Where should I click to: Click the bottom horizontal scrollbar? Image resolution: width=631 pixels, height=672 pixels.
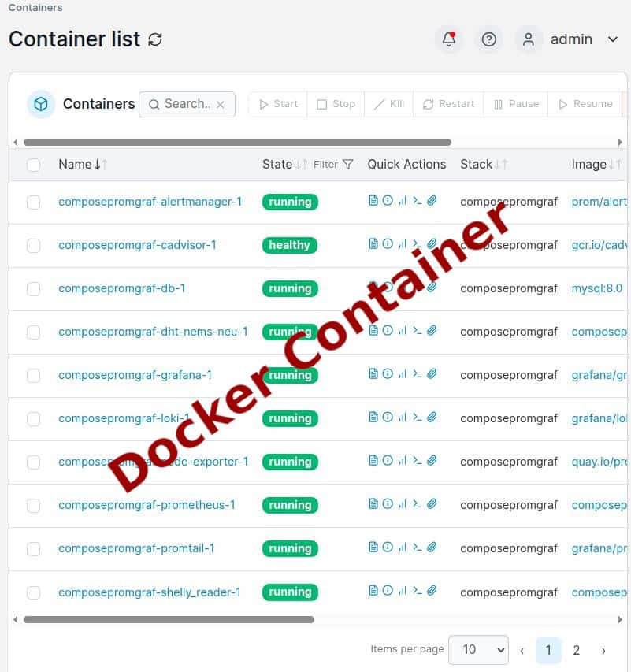pyautogui.click(x=169, y=620)
